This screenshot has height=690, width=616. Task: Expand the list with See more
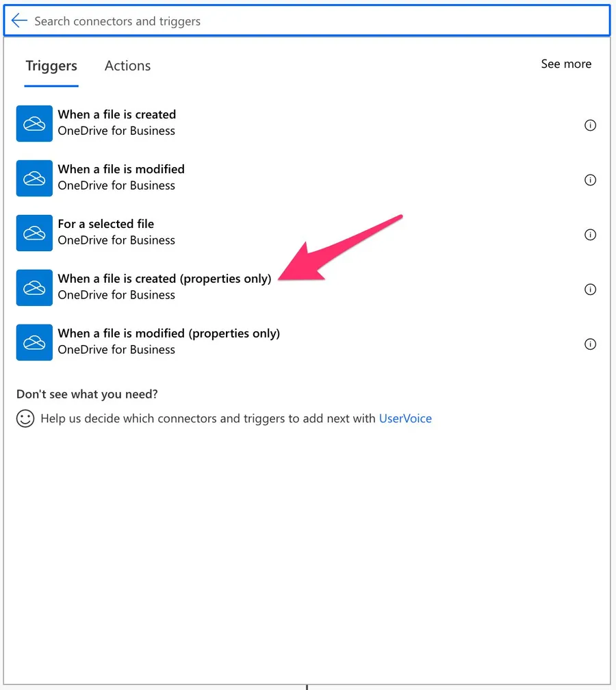pos(566,64)
